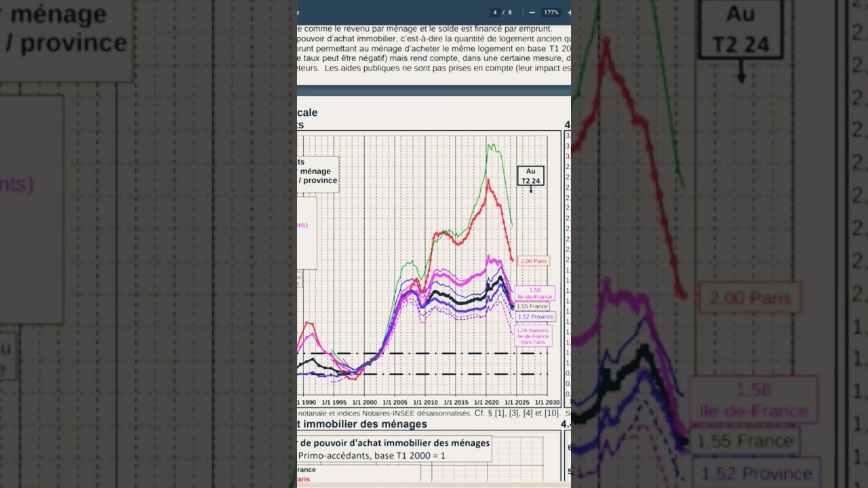
Task: Click the page number field showing 4
Action: point(495,12)
